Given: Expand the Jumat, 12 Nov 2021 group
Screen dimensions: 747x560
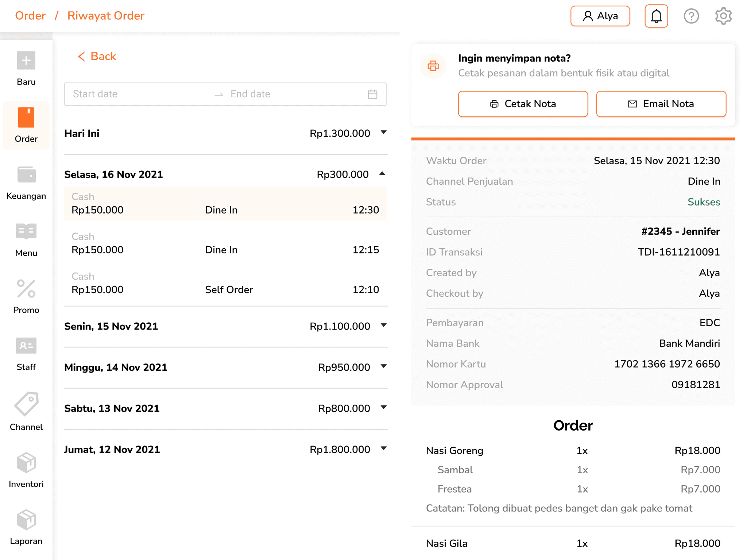Looking at the screenshot, I should (383, 449).
